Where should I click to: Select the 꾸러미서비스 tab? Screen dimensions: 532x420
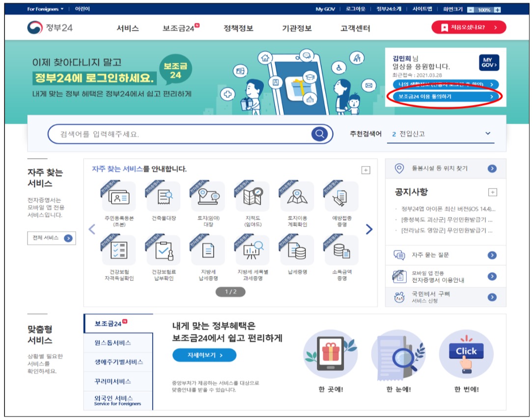[118, 381]
